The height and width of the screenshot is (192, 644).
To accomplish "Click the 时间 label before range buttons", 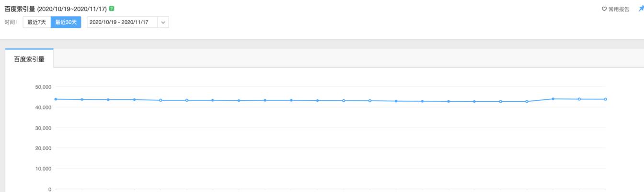I will point(11,23).
